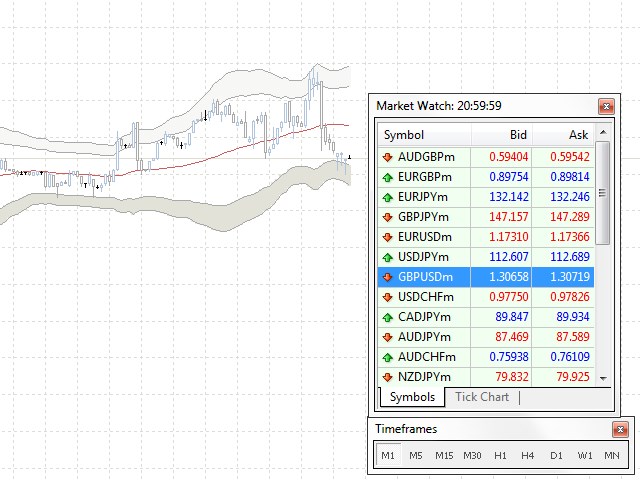Click the AUDCHFm up-arrow icon
Screen dimensions: 640x480
tap(387, 357)
